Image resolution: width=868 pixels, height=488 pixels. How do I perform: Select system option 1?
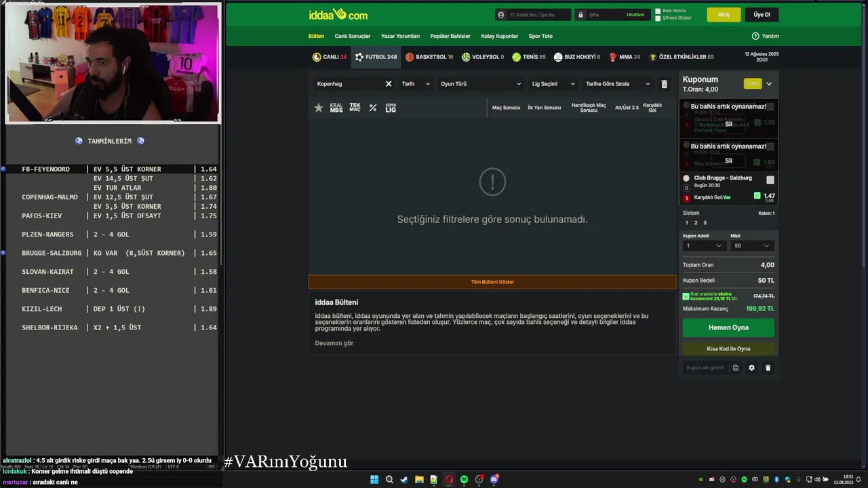point(686,223)
